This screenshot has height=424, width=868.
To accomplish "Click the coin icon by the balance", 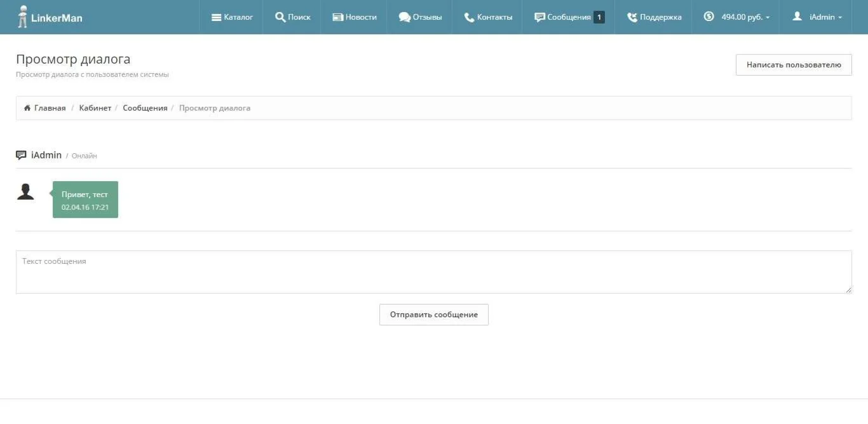I will [709, 17].
